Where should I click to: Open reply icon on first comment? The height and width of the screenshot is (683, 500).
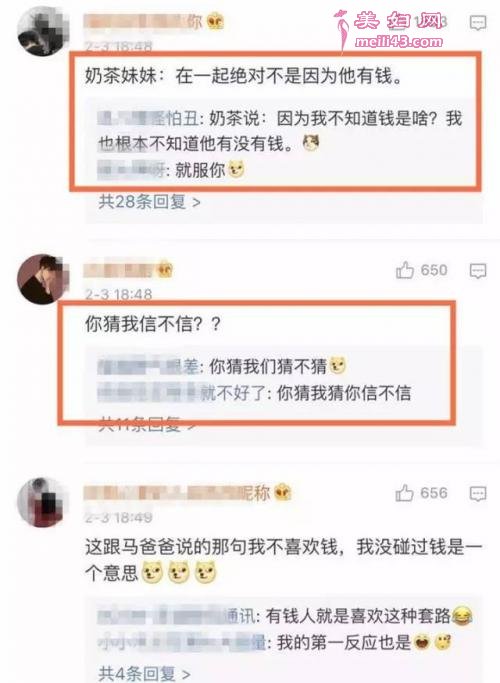point(478,22)
